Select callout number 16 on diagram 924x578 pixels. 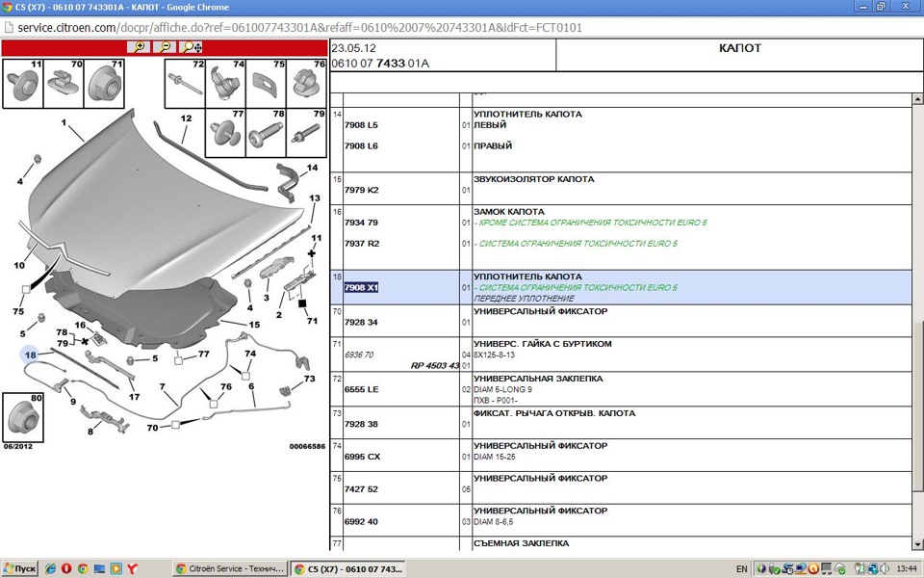pyautogui.click(x=80, y=325)
